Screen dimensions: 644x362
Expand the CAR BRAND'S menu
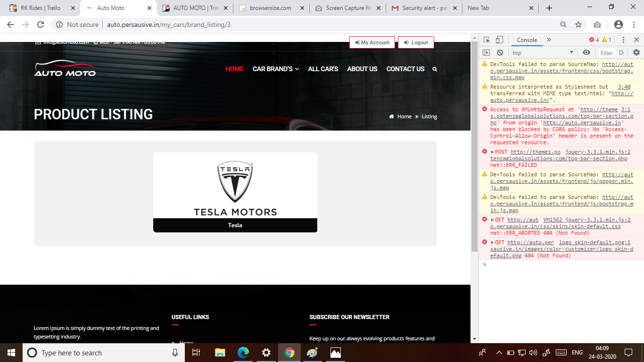pyautogui.click(x=276, y=69)
